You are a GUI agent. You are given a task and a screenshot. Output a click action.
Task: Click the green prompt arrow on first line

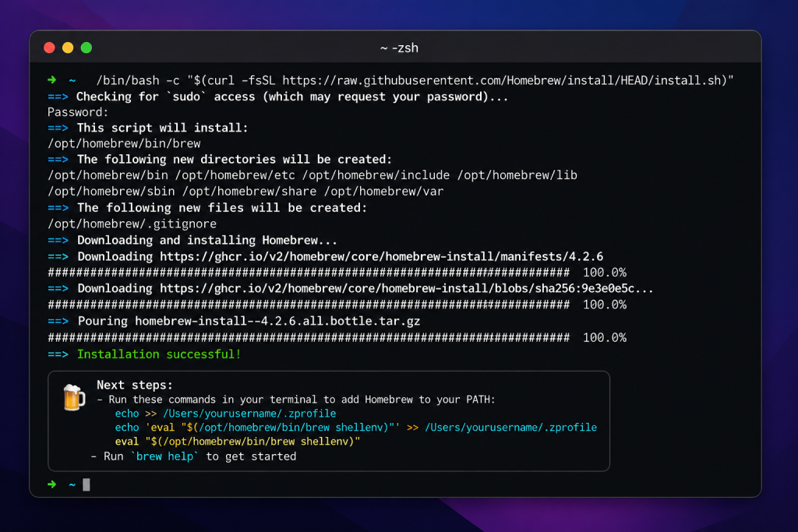(x=52, y=80)
